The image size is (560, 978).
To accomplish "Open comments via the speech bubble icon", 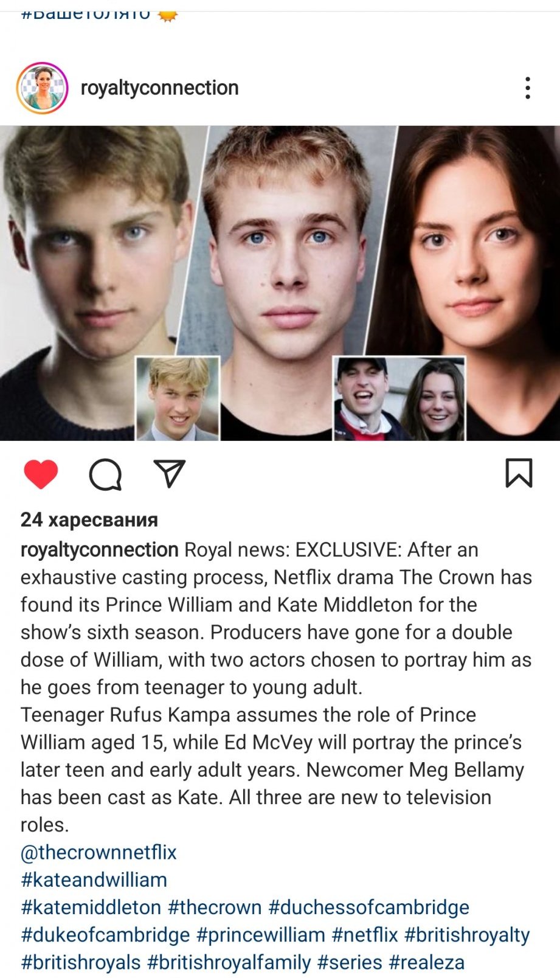I will click(106, 474).
